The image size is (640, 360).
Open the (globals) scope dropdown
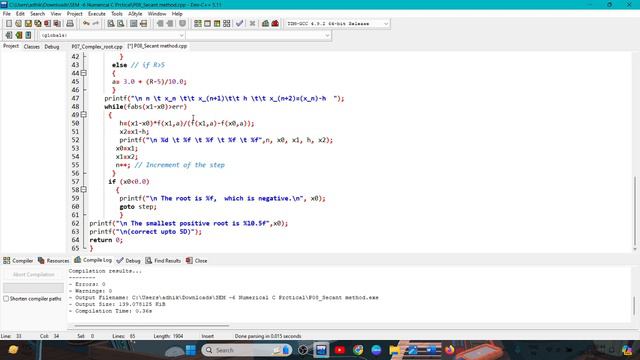(112, 36)
